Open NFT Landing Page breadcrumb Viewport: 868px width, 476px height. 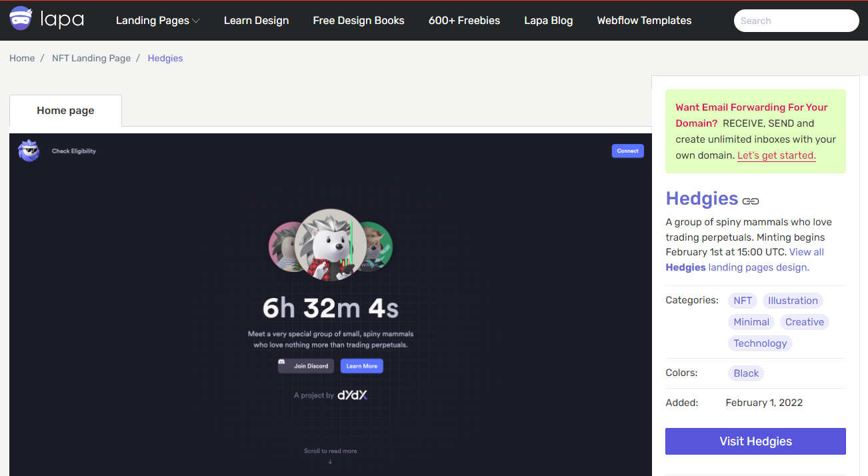[91, 58]
